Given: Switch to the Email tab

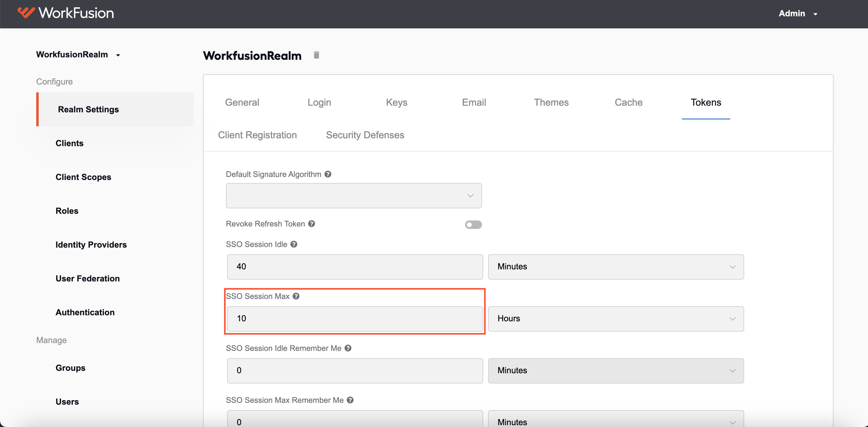Looking at the screenshot, I should 474,102.
